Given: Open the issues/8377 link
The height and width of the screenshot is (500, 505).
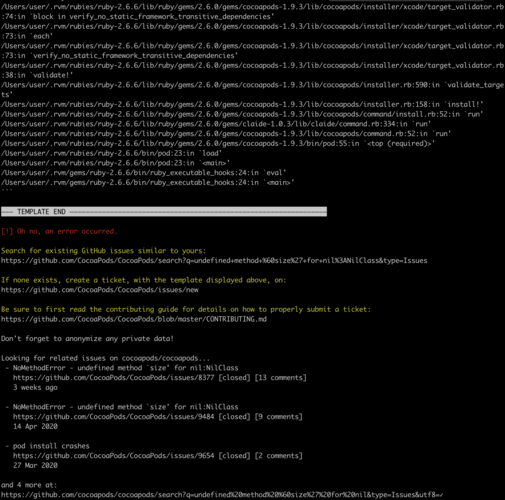Looking at the screenshot, I should 113,378.
